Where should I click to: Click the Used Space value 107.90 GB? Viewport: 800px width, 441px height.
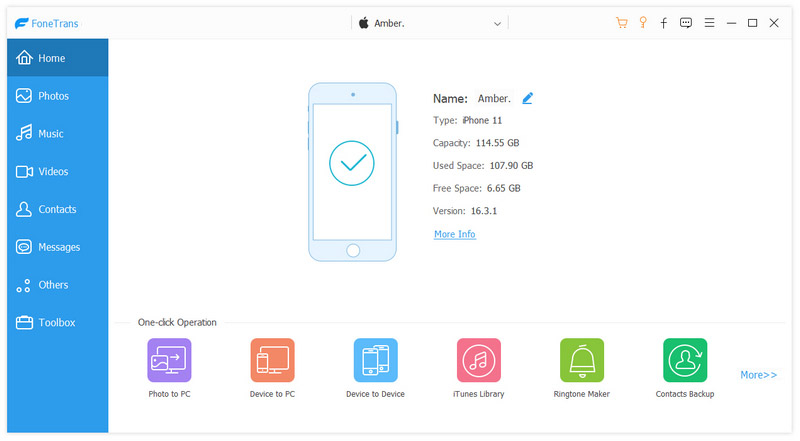(511, 165)
